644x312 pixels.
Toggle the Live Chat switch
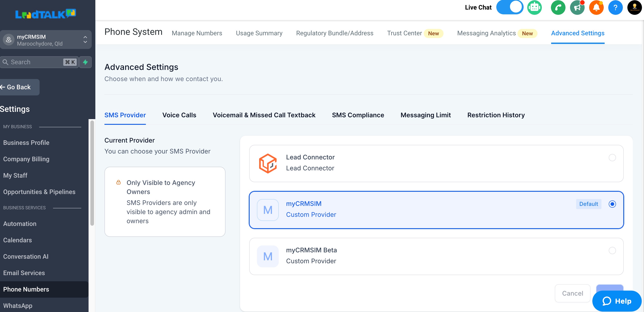click(x=510, y=8)
